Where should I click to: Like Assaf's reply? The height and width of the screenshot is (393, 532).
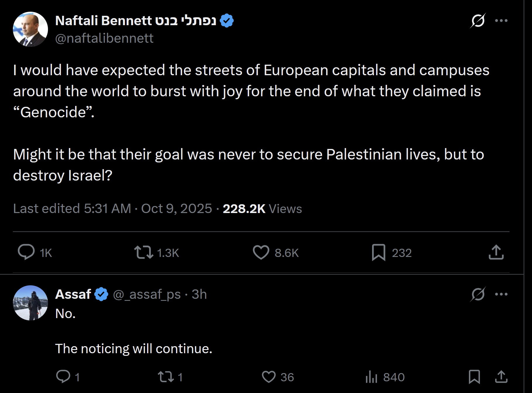coord(268,377)
